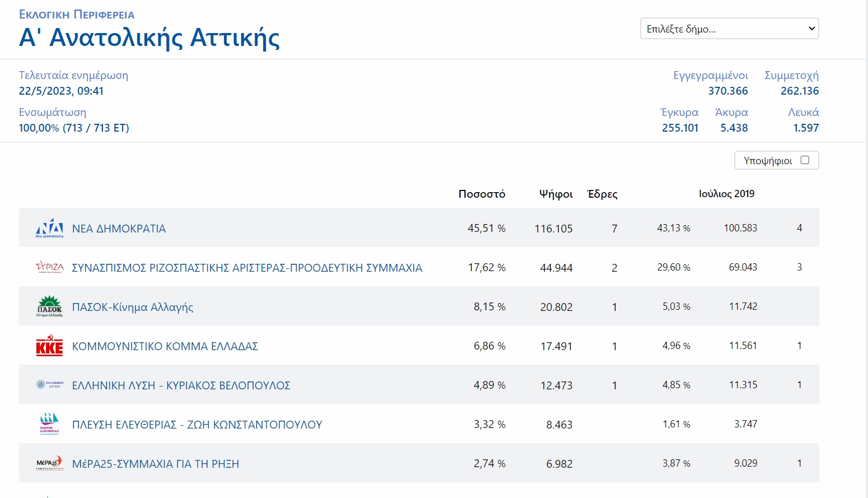Screen dimensions: 868x498
Task: Open ΠΛΕΥΣΗ ΕΛΕΥΘΕΡΙΑΣ - ΖΩΗ ΚΩΝΣΤΑΝΤΟΠΟΥΛΟΥ link
Action: click(197, 425)
